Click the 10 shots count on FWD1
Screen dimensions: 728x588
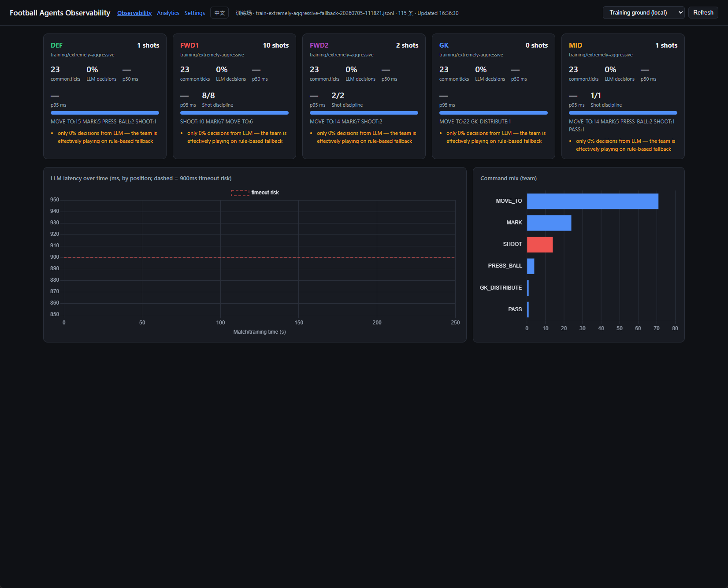[276, 45]
